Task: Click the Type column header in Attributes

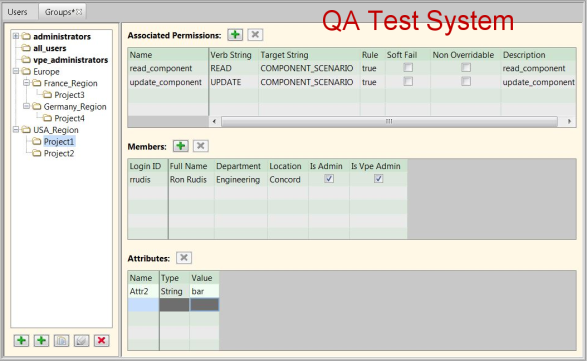Action: (174, 278)
